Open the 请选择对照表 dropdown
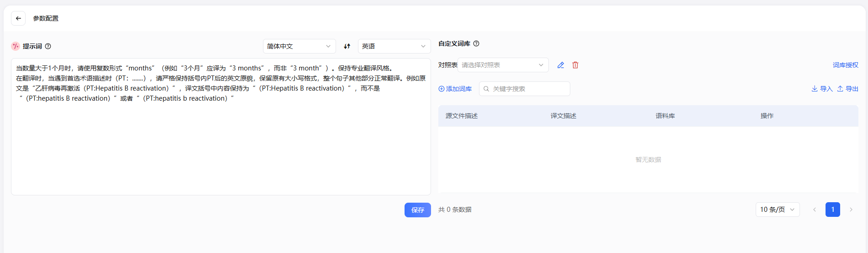 coord(503,65)
